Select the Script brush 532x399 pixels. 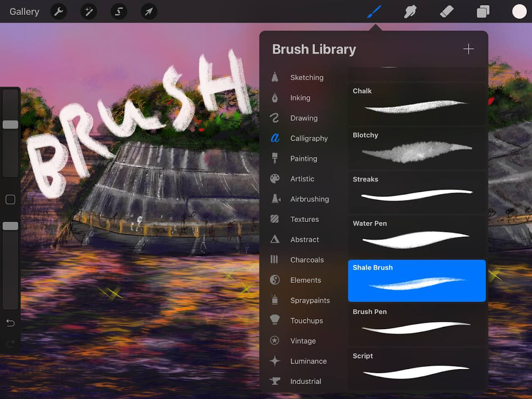pyautogui.click(x=417, y=369)
